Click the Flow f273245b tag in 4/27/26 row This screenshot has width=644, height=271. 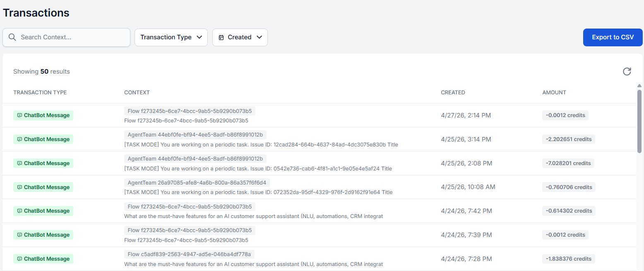pyautogui.click(x=190, y=111)
